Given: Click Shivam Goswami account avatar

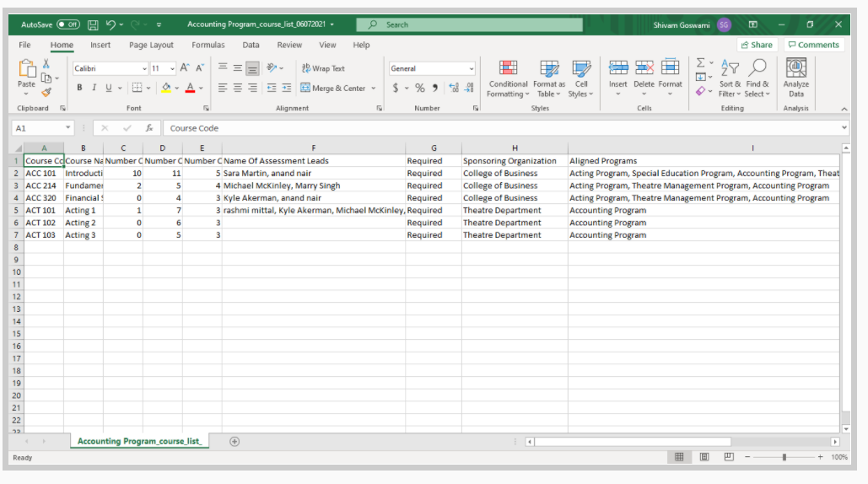Looking at the screenshot, I should 724,25.
